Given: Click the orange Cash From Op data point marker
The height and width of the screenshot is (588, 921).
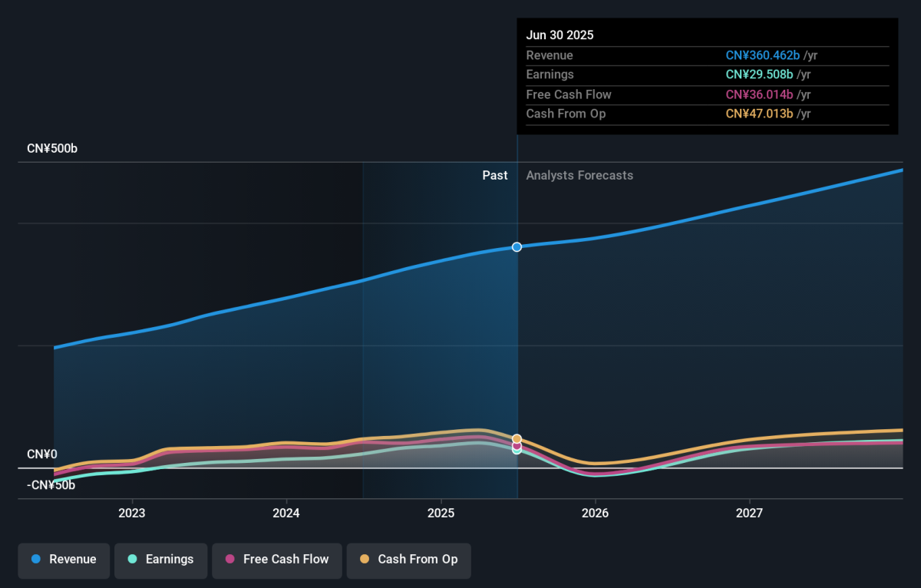Looking at the screenshot, I should (x=517, y=439).
